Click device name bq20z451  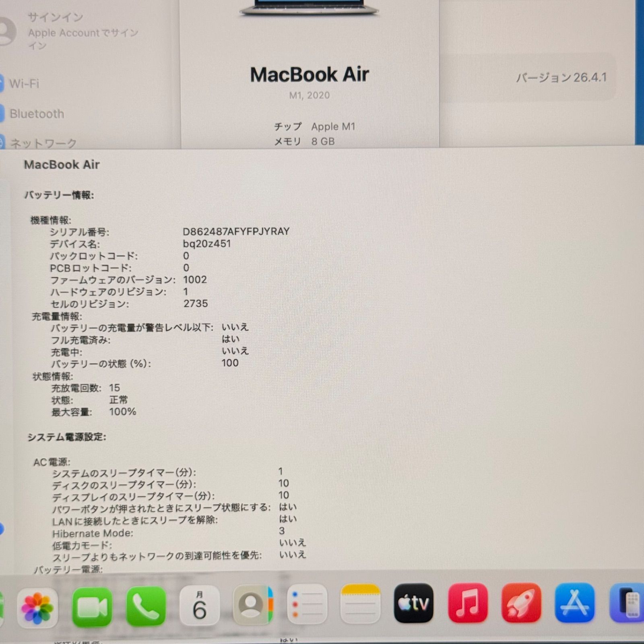pyautogui.click(x=207, y=244)
